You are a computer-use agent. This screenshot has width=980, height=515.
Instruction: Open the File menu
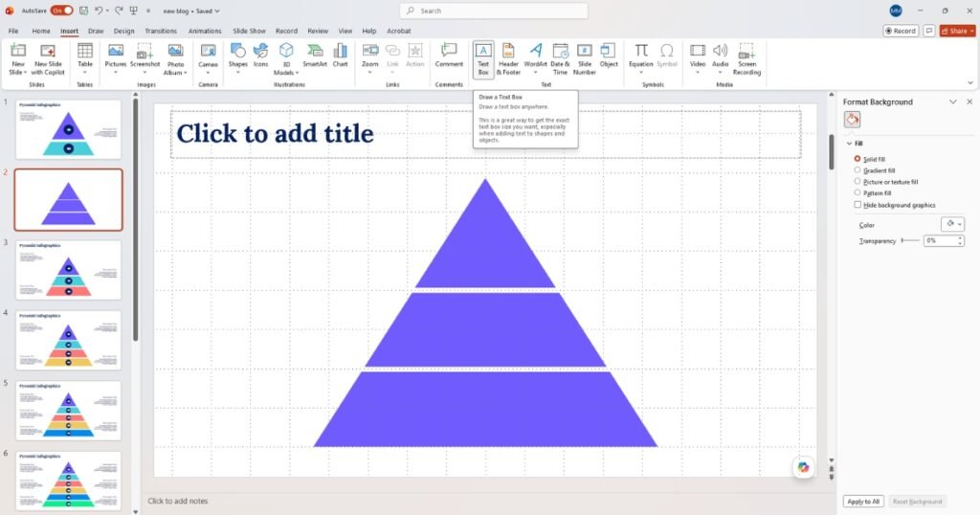coord(13,31)
